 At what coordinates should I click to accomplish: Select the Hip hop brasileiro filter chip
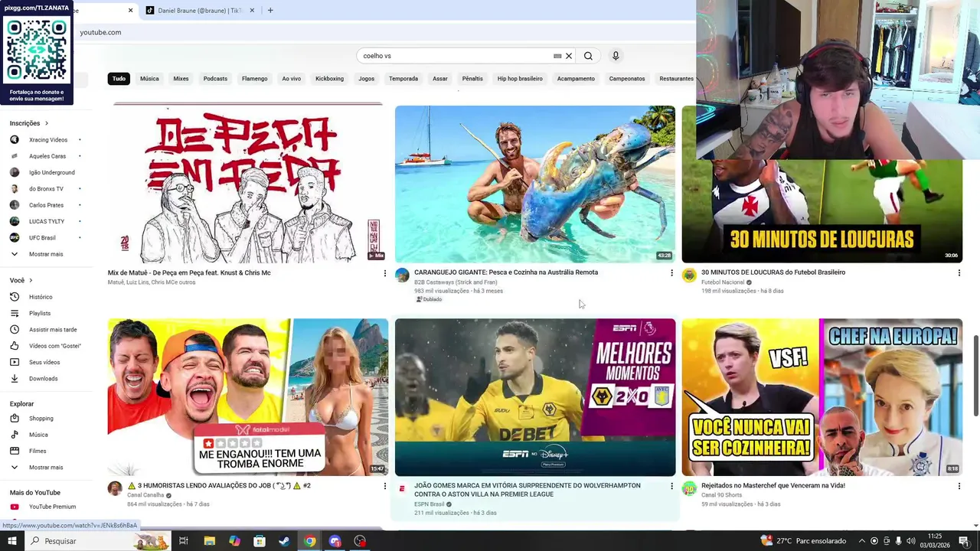(520, 79)
